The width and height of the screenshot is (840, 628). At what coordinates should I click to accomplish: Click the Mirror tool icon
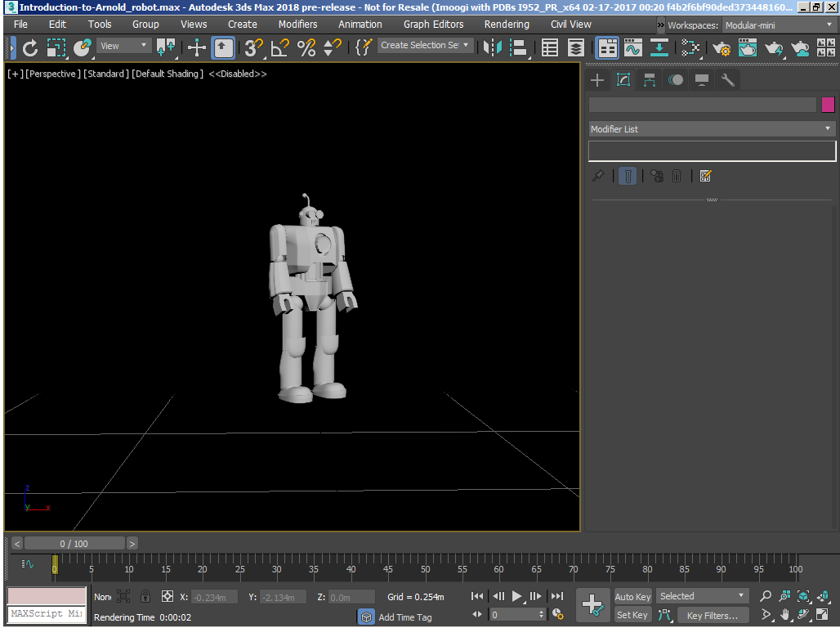click(x=492, y=47)
